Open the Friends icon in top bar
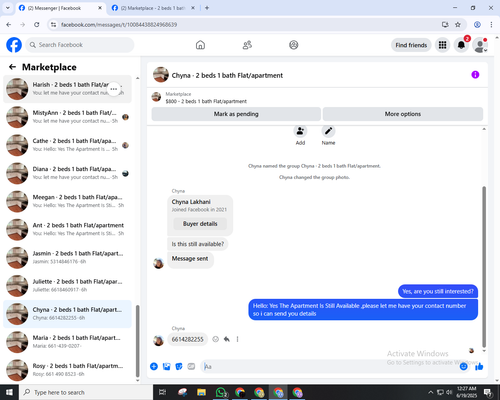 [247, 45]
